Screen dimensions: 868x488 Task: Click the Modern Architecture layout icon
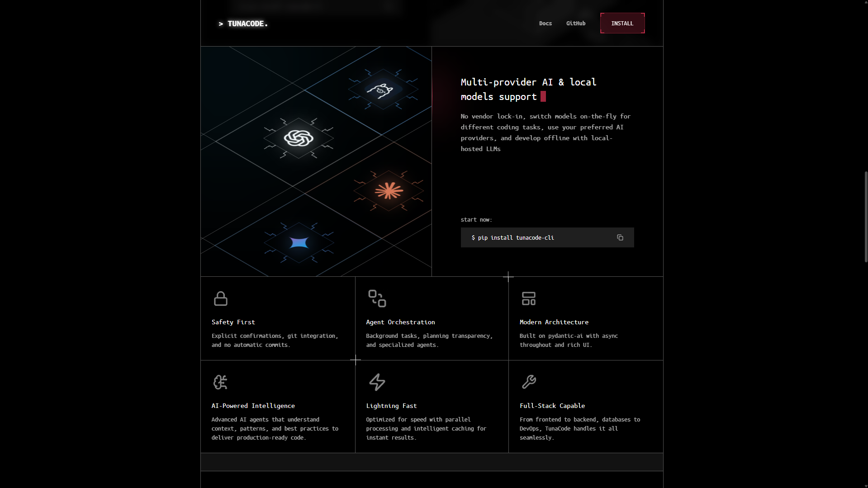(x=528, y=298)
